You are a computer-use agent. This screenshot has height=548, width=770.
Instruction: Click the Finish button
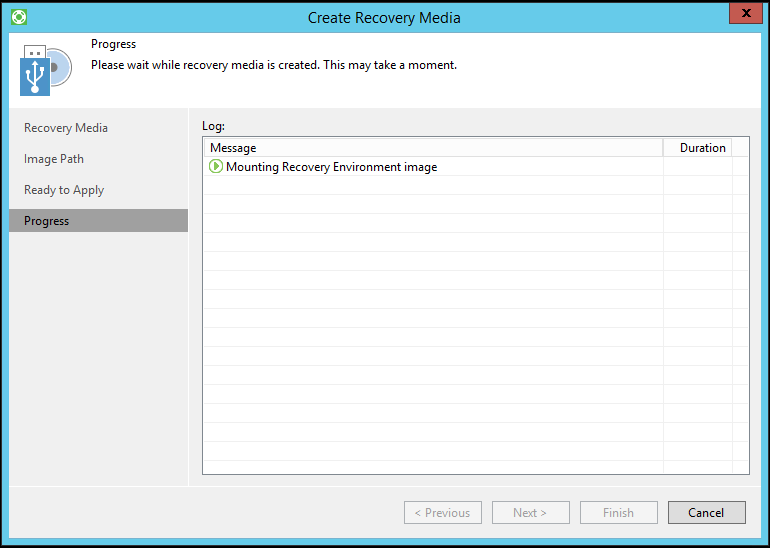618,513
